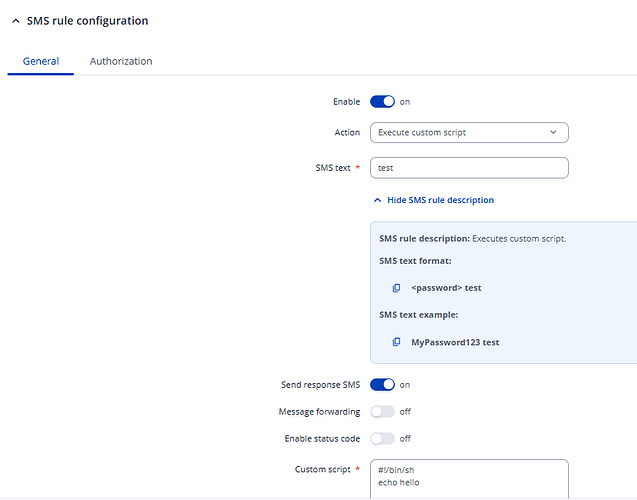The image size is (637, 500).
Task: Click the Send response SMS label
Action: (321, 384)
